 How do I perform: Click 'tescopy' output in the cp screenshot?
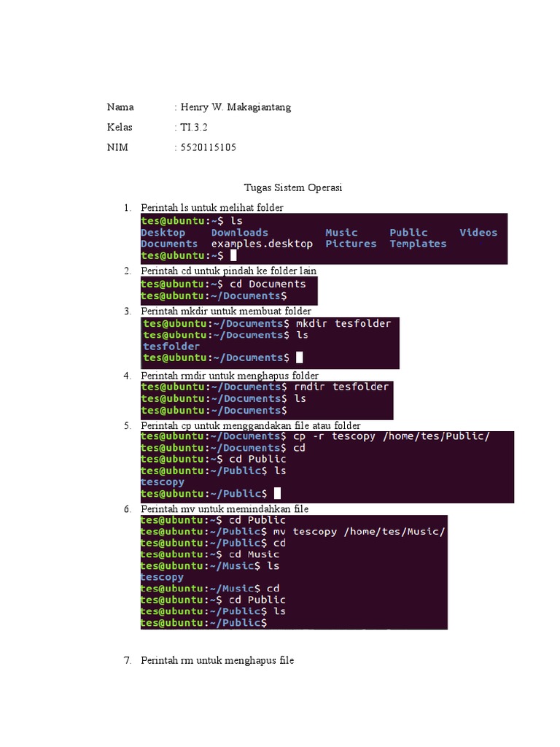pyautogui.click(x=163, y=482)
